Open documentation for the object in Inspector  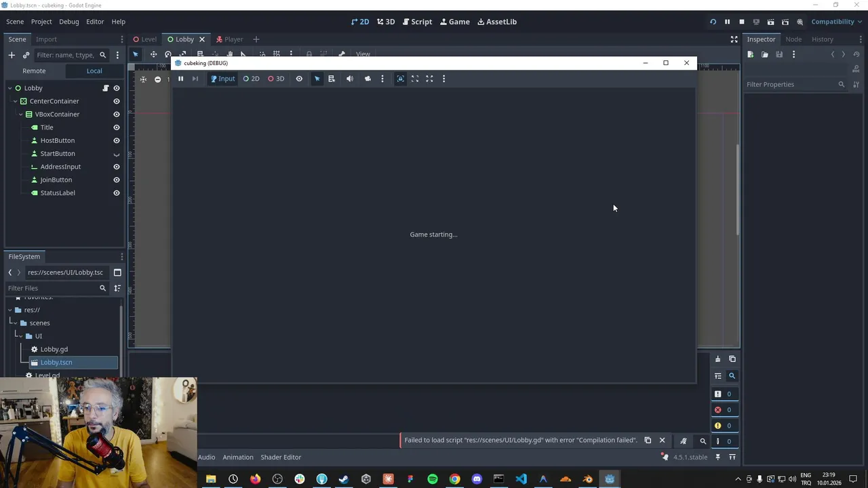(x=856, y=68)
